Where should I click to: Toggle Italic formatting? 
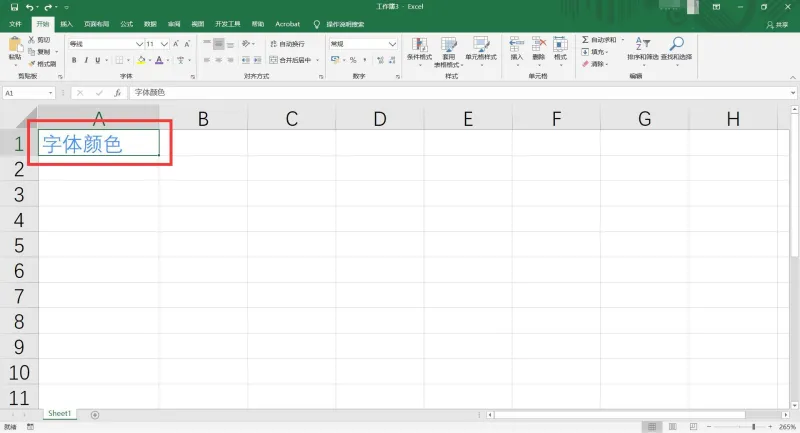(86, 60)
